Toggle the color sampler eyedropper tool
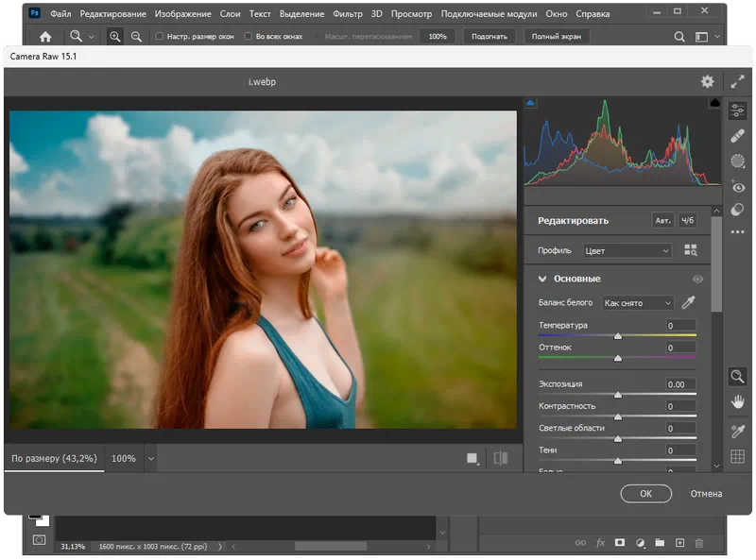Image resolution: width=756 pixels, height=560 pixels. [x=737, y=431]
